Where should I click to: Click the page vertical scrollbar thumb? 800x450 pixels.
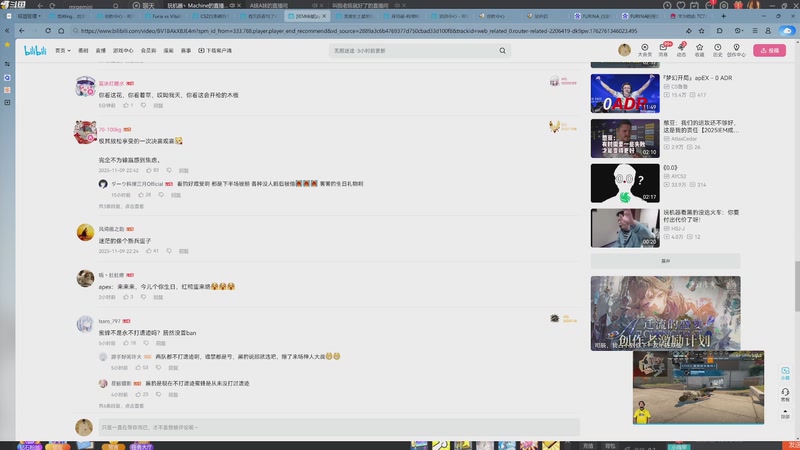pyautogui.click(x=797, y=286)
